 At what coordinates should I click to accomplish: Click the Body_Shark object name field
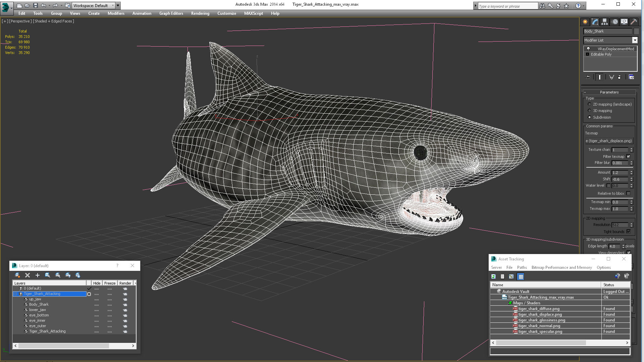[x=607, y=31]
